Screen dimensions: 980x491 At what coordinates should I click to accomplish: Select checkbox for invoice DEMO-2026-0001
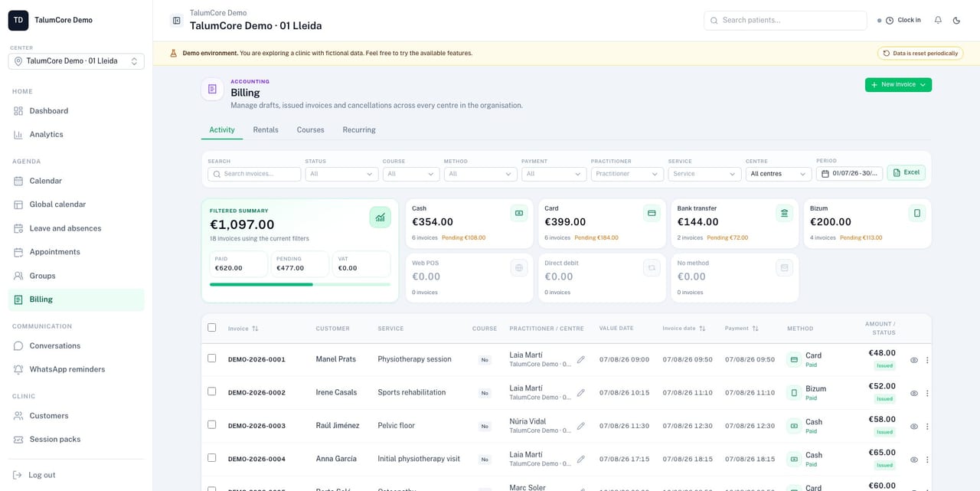(x=212, y=358)
